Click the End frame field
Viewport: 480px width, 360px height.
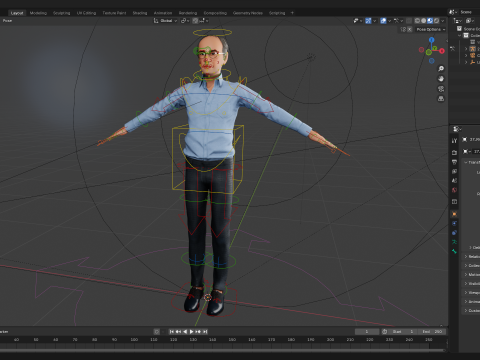[431, 332]
